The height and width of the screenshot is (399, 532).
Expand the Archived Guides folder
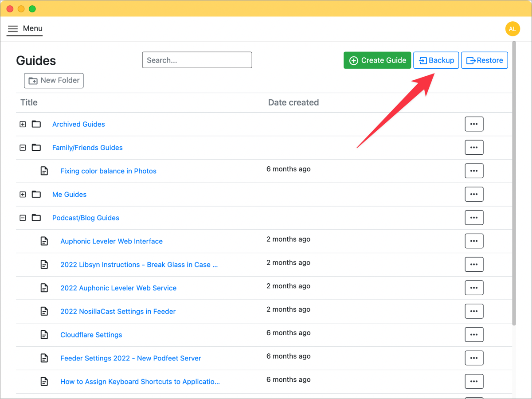(x=23, y=124)
